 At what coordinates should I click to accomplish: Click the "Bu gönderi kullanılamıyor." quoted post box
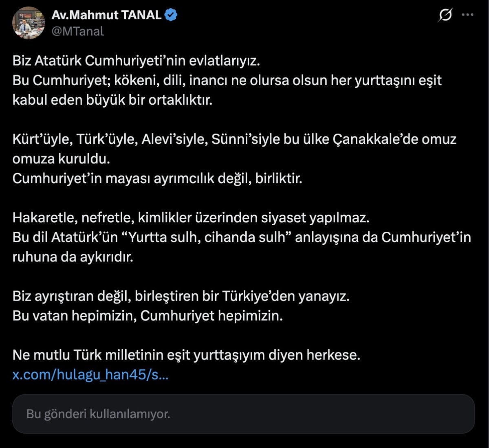pyautogui.click(x=243, y=414)
